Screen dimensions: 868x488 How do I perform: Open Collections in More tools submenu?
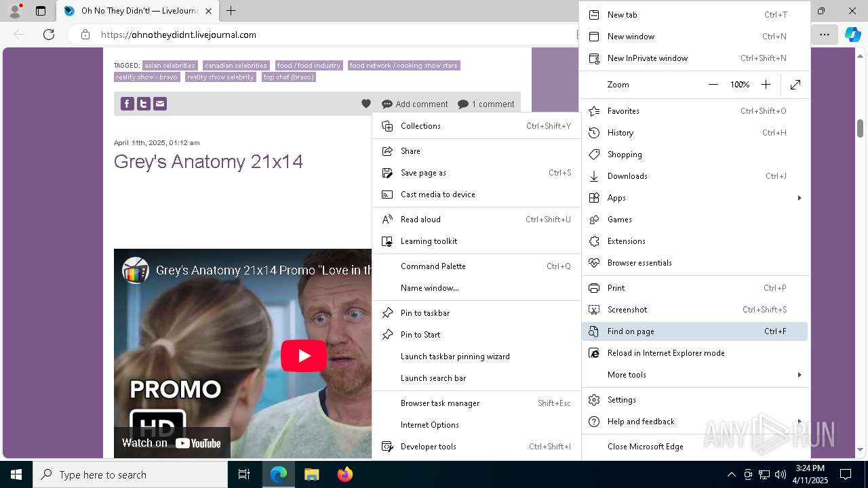[x=477, y=126]
